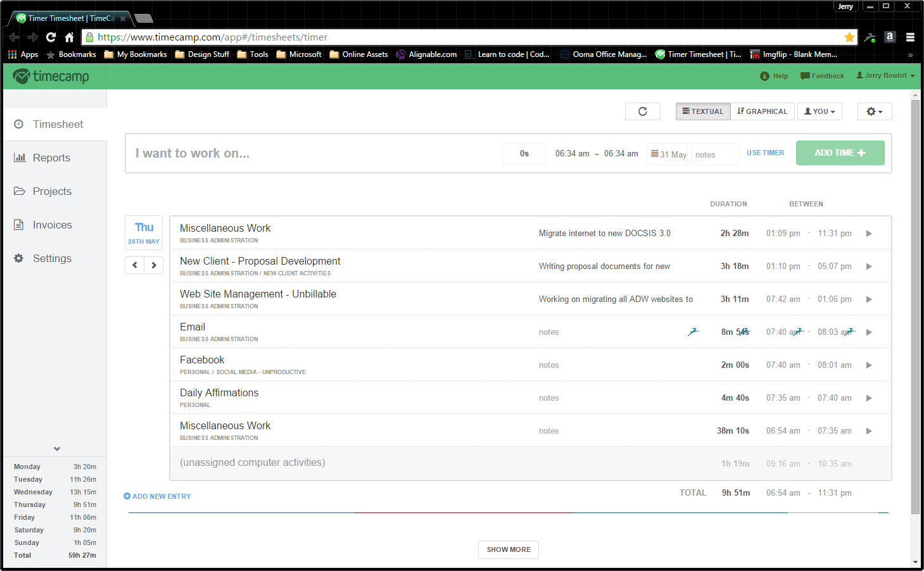Click the TimeCamp logo
924x571 pixels.
51,77
